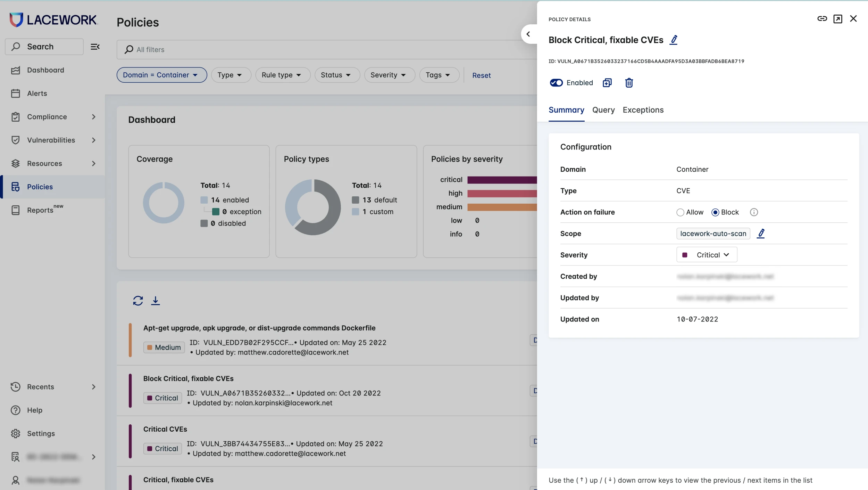Image resolution: width=868 pixels, height=490 pixels.
Task: Switch to the Exceptions tab
Action: tap(643, 110)
